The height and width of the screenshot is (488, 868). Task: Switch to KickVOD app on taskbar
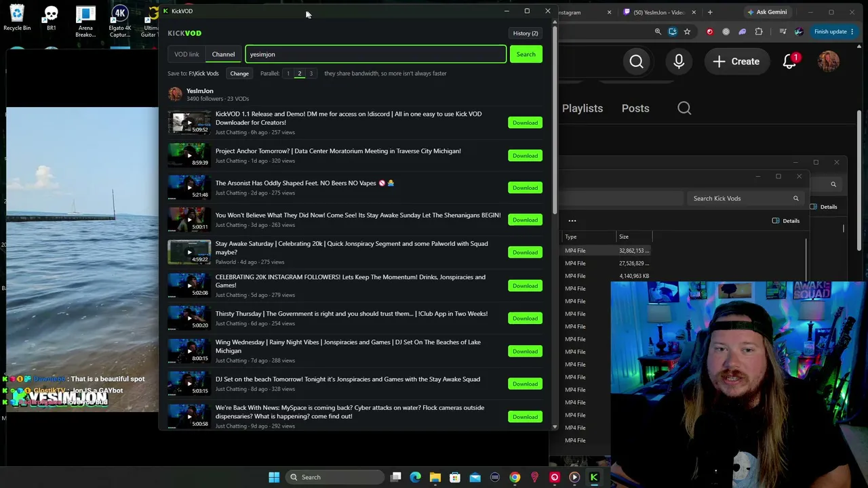594,477
